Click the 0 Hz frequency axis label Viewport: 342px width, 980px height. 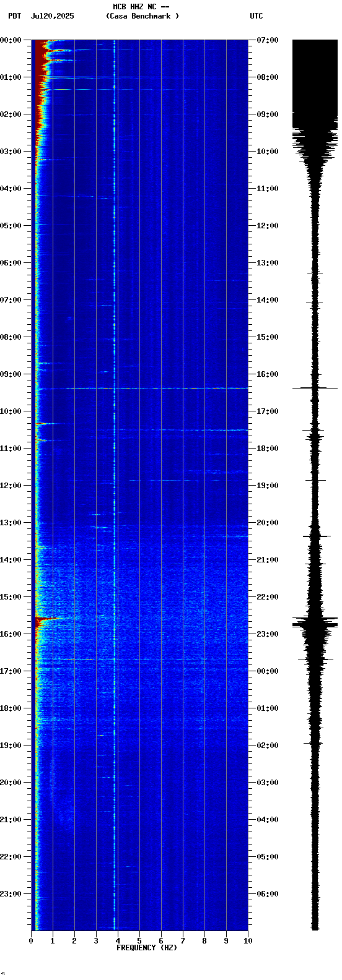tap(31, 941)
